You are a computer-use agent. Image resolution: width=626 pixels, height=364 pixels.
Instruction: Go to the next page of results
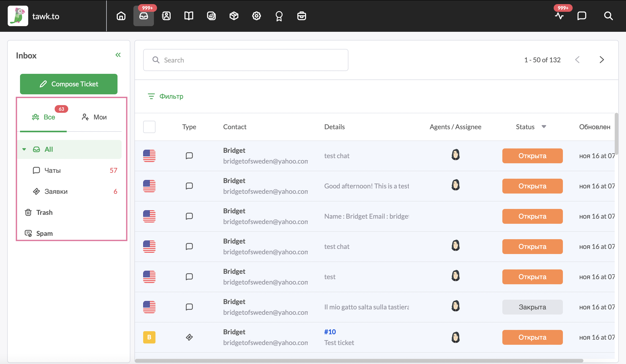click(x=602, y=60)
